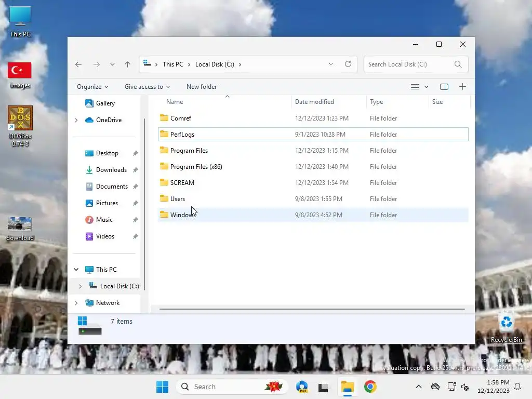Sort by Name column header

tap(175, 102)
